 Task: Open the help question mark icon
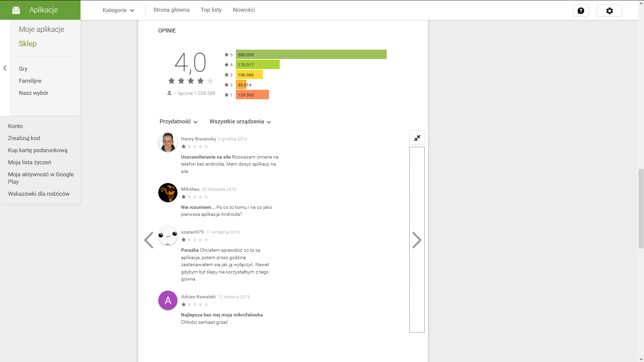click(581, 11)
